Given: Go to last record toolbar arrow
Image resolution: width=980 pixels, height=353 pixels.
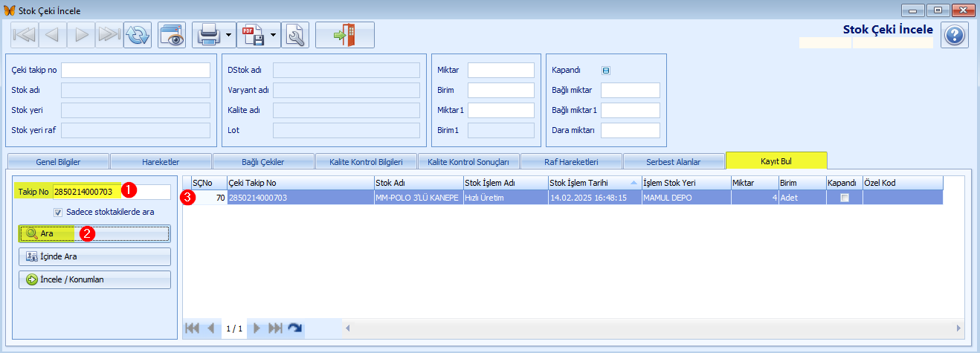Looking at the screenshot, I should click(x=109, y=35).
